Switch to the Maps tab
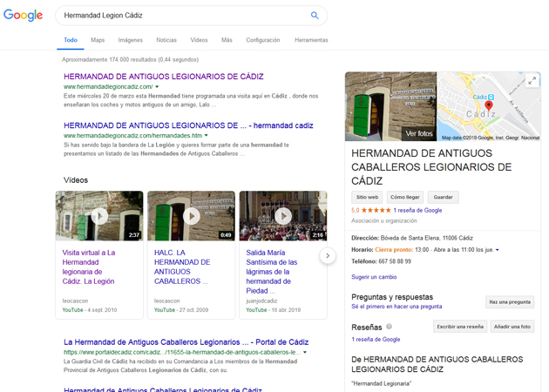Screen dimensions: 549x392 pos(98,40)
